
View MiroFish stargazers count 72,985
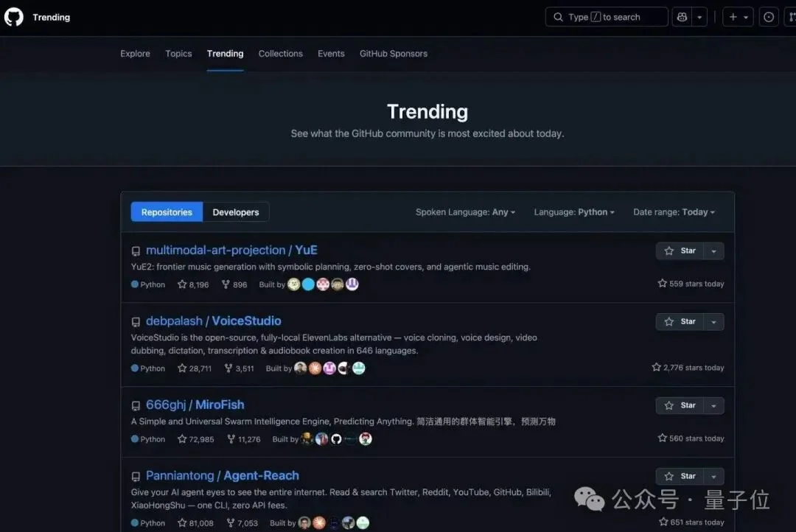coord(195,439)
